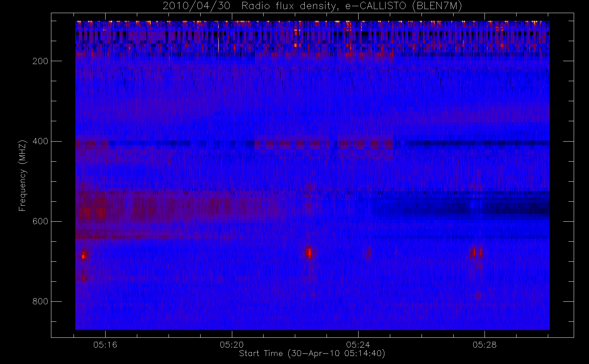Click the 05:16 time tick label
The image size is (589, 364).
pos(105,345)
